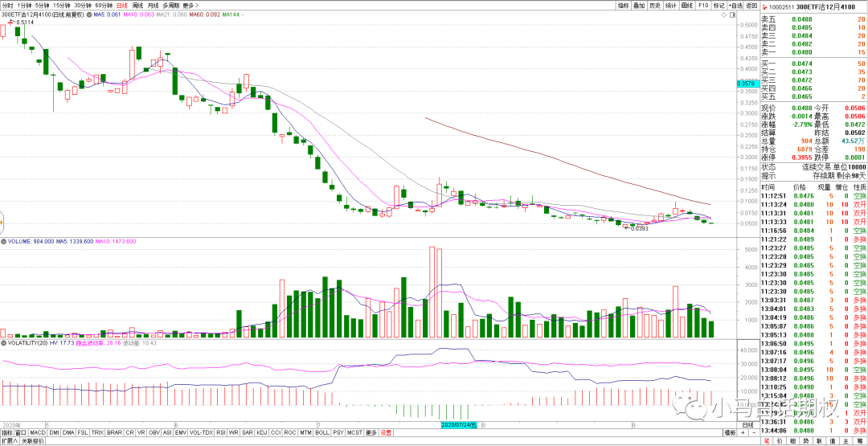868x446 pixels.
Task: Click the 2020/07/24 date marker on timeline
Action: coord(459,424)
